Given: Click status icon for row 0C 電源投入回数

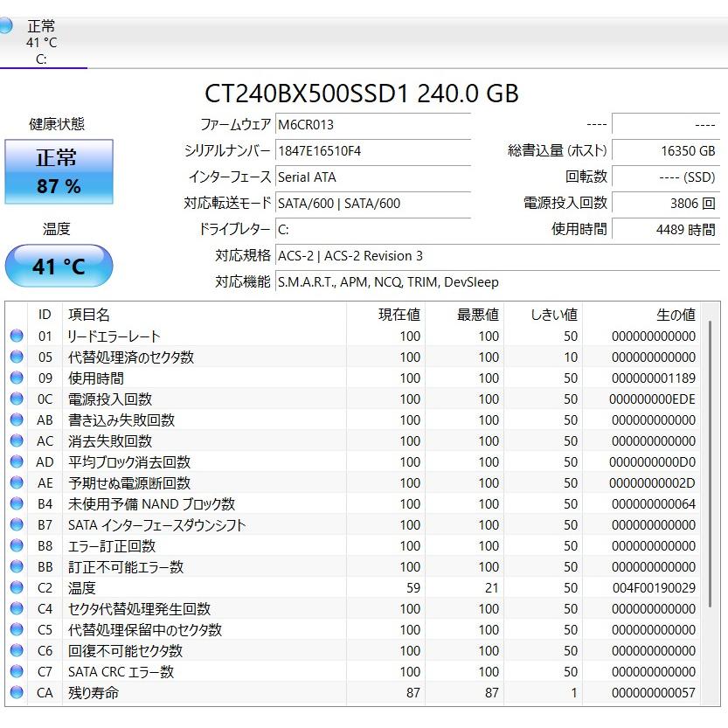Looking at the screenshot, I should [x=17, y=399].
